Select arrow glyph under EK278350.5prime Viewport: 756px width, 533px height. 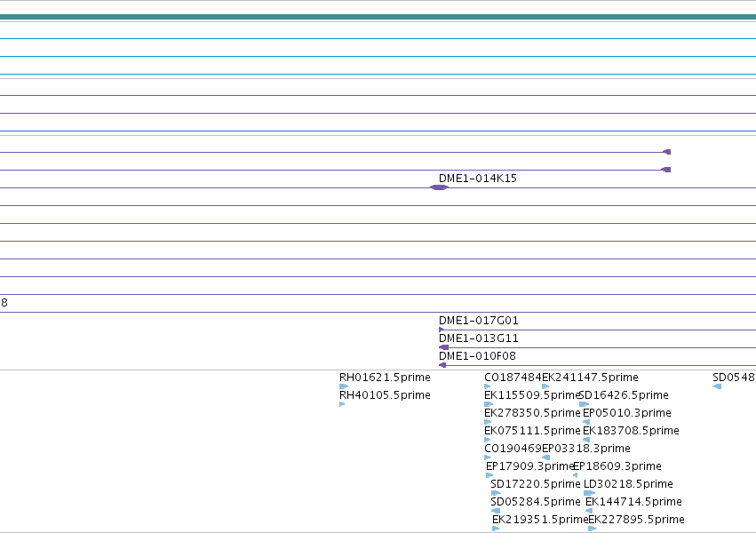click(x=488, y=422)
